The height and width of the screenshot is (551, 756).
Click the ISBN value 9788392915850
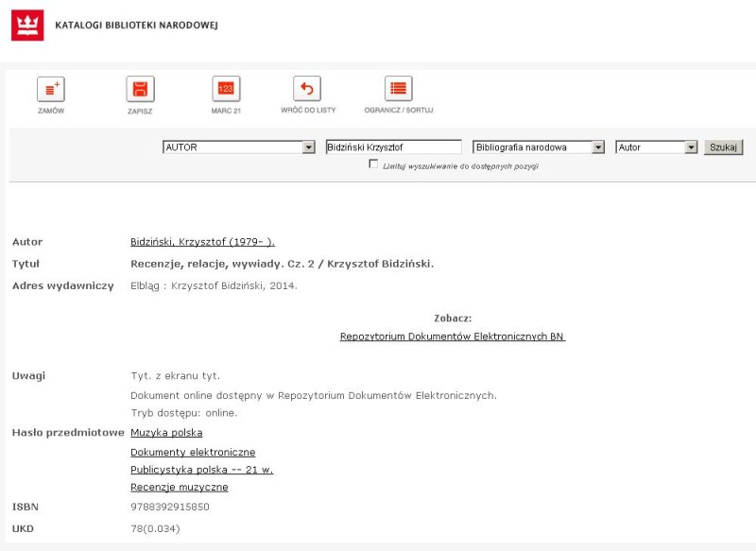coord(170,508)
